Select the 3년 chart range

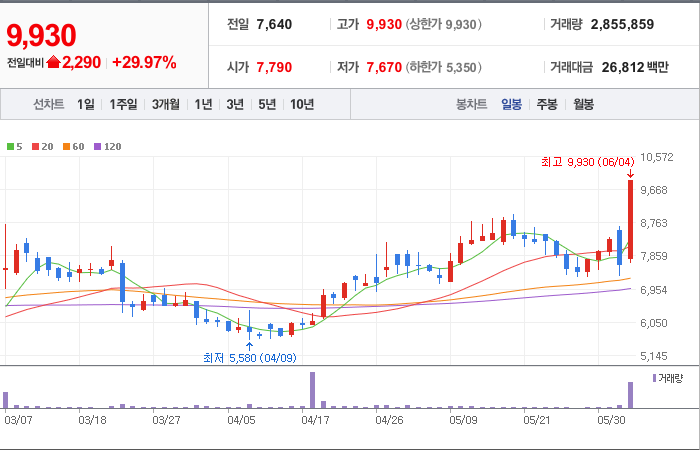click(235, 104)
